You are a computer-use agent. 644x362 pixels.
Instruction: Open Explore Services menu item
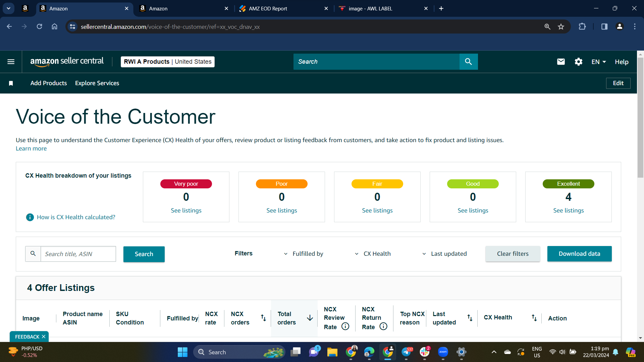click(x=97, y=83)
